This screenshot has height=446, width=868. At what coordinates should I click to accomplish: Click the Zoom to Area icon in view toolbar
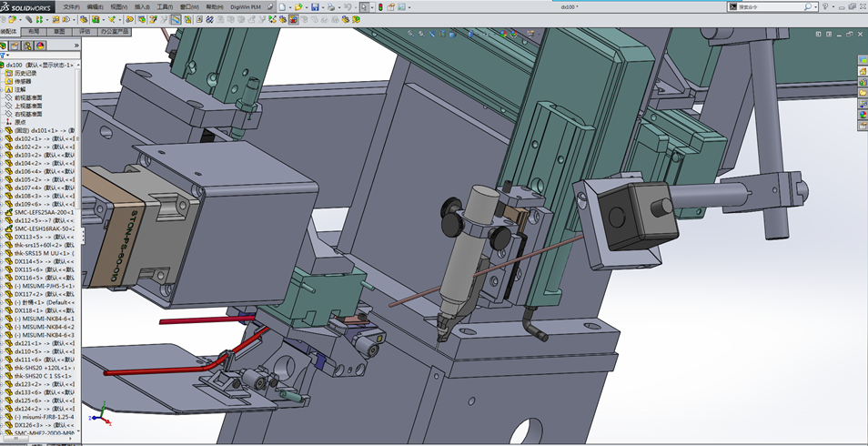[x=421, y=34]
